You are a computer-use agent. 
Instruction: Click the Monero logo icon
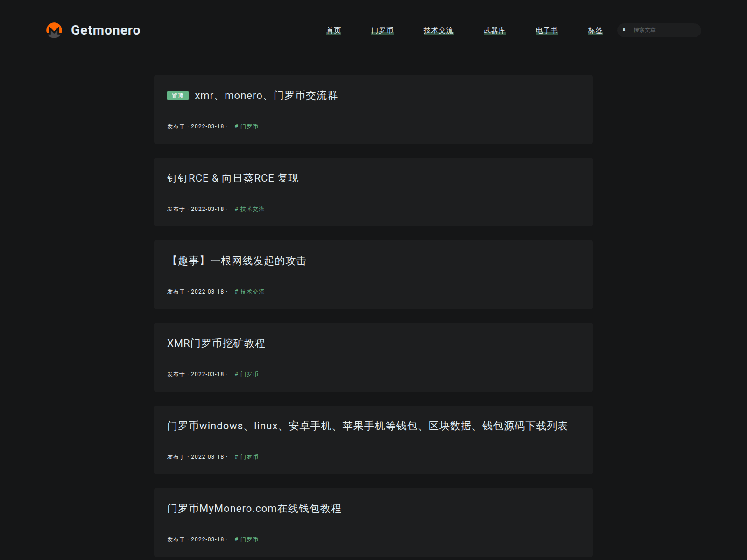[54, 30]
